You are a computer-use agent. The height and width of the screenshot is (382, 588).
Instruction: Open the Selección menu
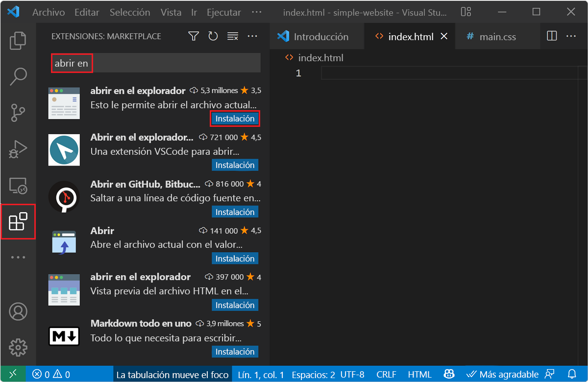(x=130, y=12)
